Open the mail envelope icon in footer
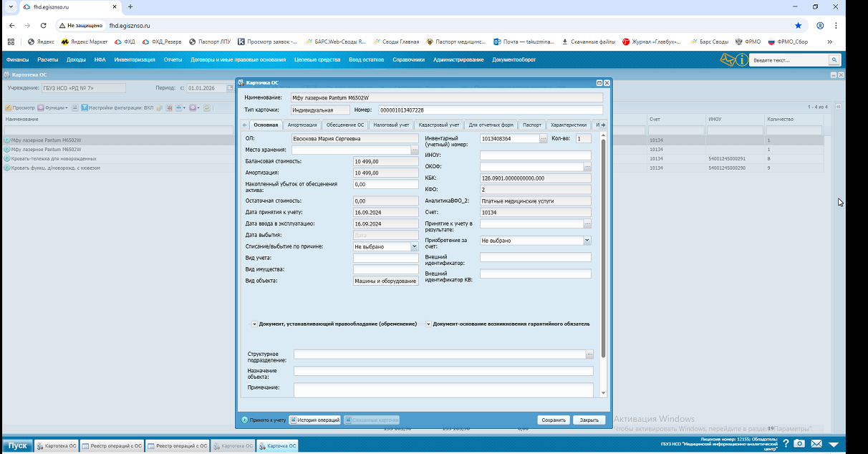This screenshot has height=454, width=868. (816, 445)
